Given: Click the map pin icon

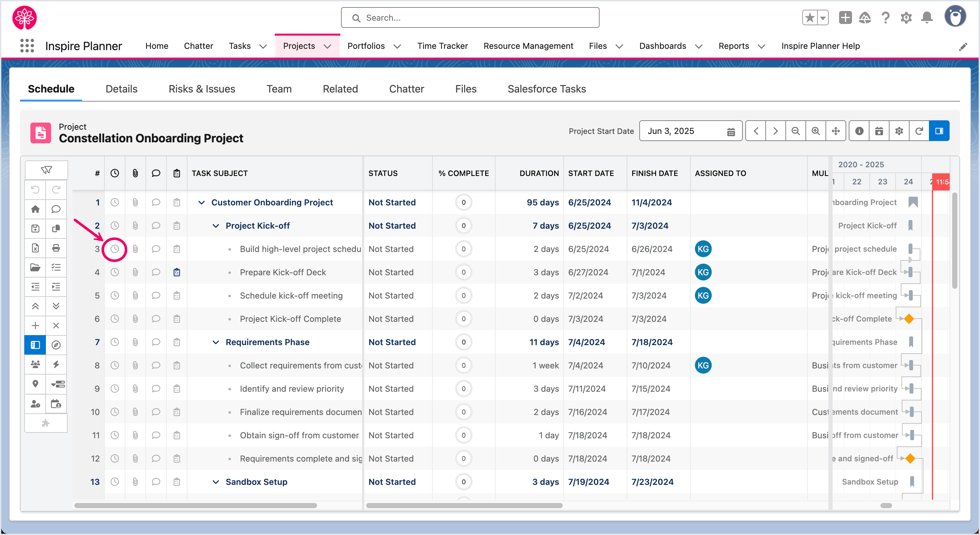Looking at the screenshot, I should click(35, 384).
